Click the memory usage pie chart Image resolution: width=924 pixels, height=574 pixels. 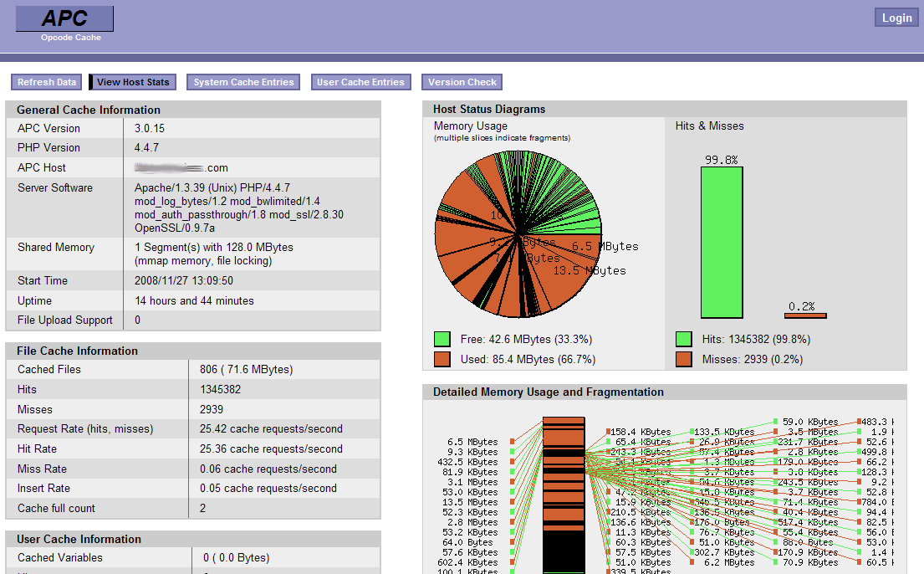(518, 234)
